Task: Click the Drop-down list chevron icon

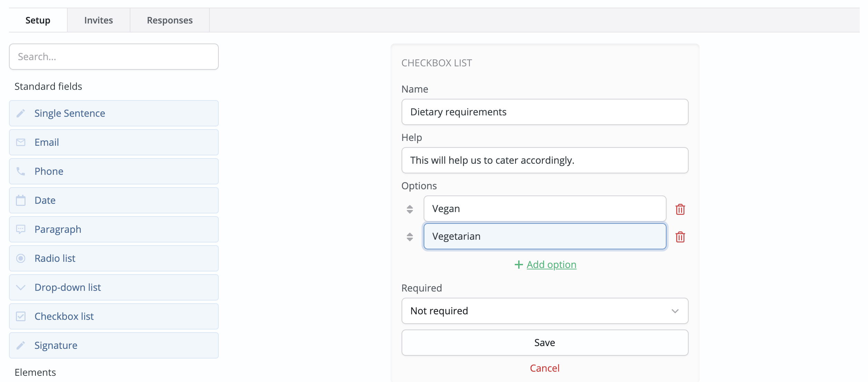Action: click(21, 287)
